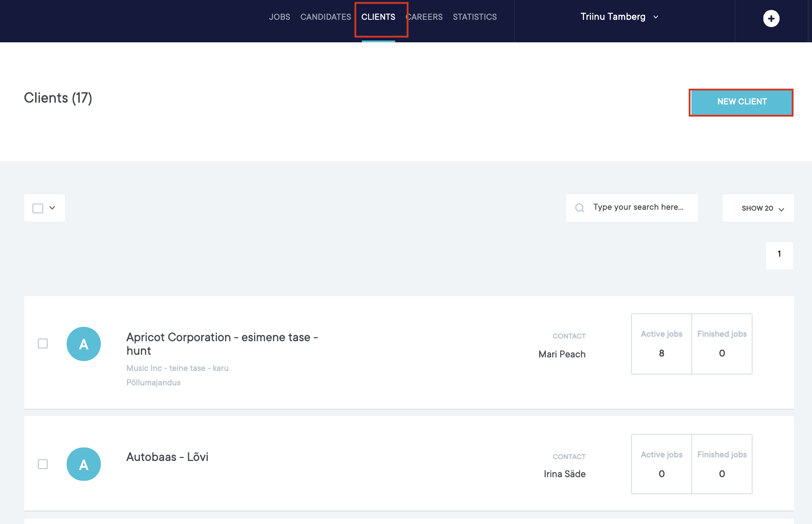Open the Candidates tab
The height and width of the screenshot is (524, 812).
(325, 17)
